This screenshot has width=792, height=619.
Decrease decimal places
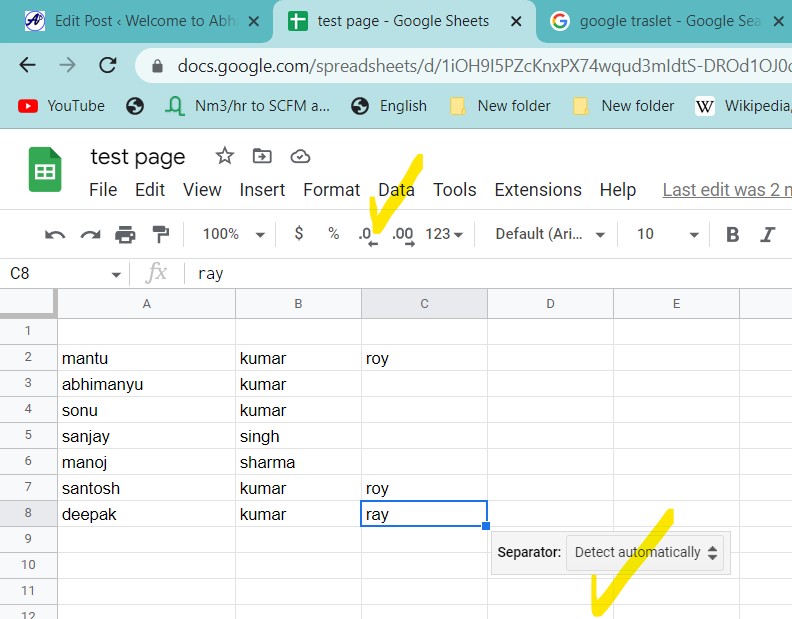coord(368,235)
